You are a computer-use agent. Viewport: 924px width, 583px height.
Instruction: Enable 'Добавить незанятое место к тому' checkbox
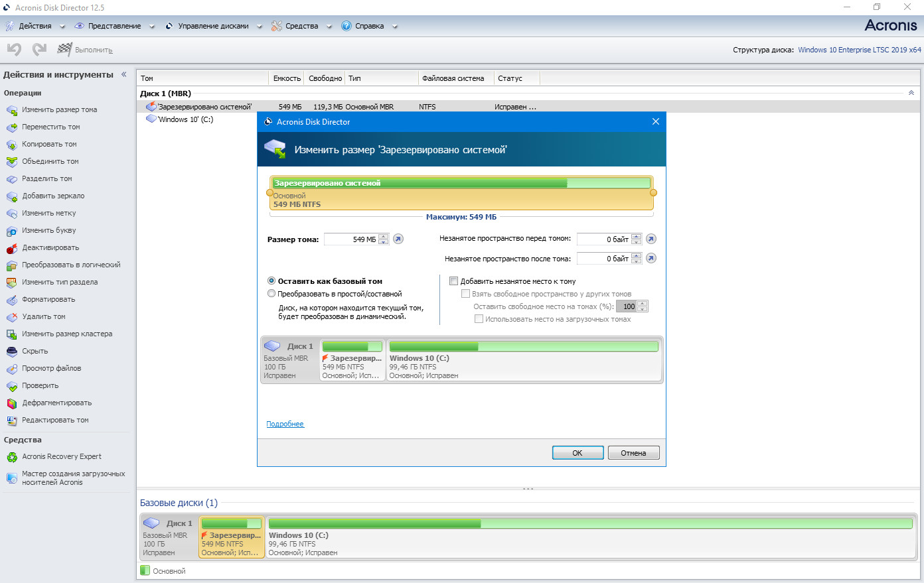[x=454, y=281]
